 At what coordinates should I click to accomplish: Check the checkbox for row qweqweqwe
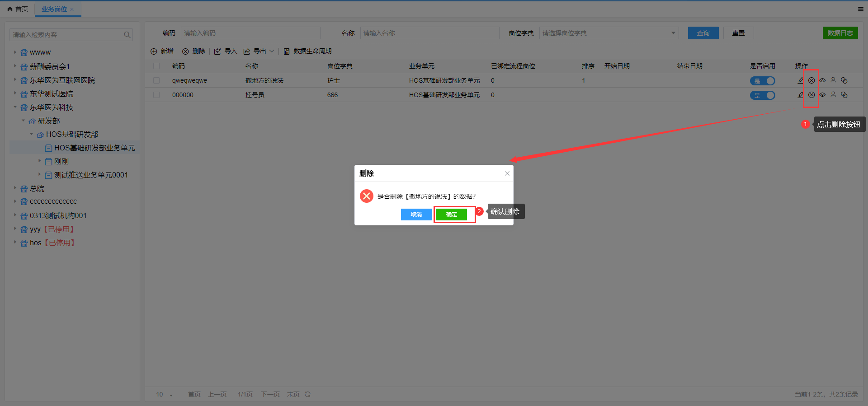(x=156, y=80)
